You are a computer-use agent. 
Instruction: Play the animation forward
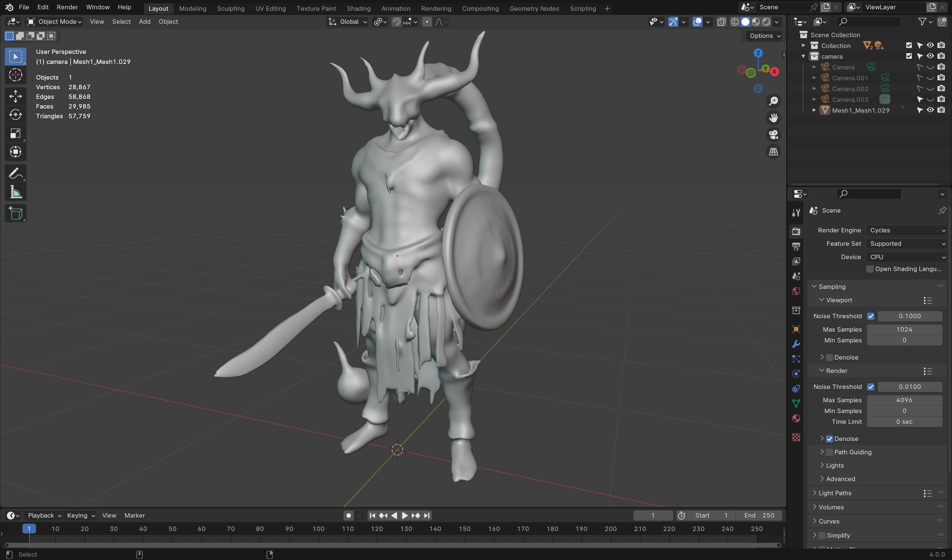[405, 515]
